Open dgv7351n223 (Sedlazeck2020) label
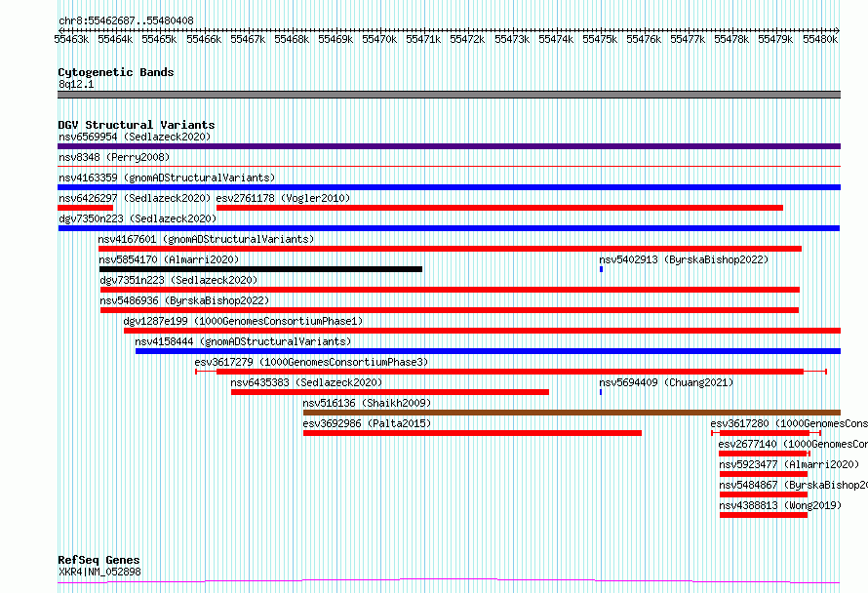Screen dimensions: 868x593 click(178, 280)
